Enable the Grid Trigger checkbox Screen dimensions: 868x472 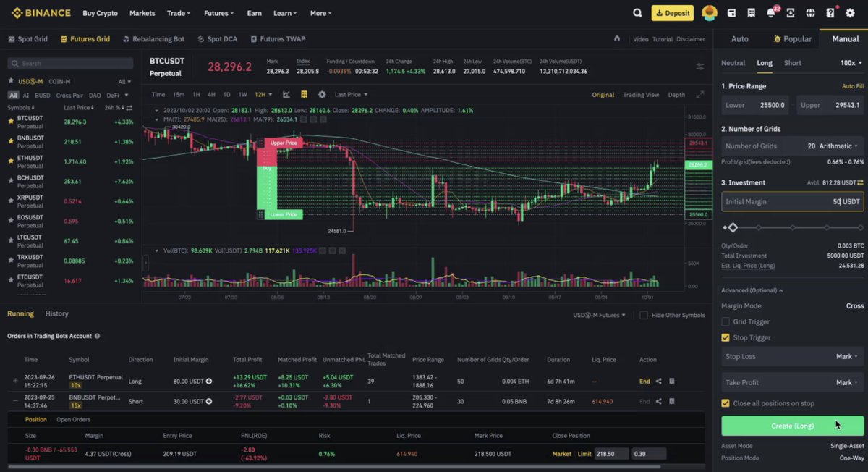726,321
